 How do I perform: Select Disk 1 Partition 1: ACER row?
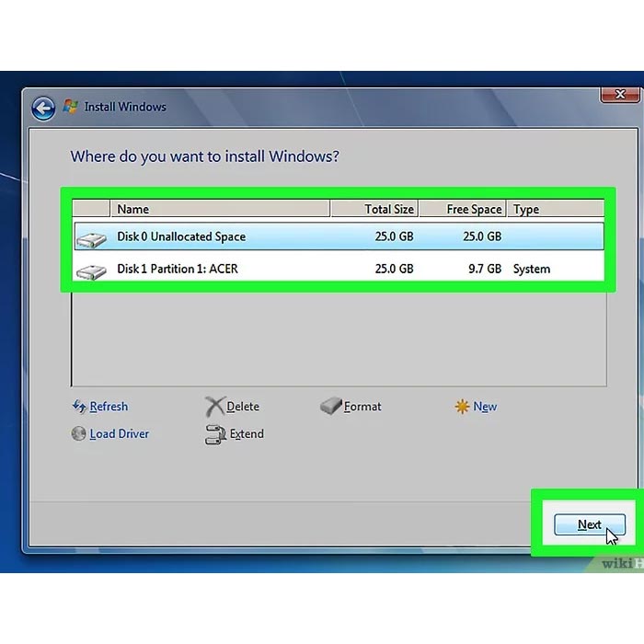tap(339, 269)
